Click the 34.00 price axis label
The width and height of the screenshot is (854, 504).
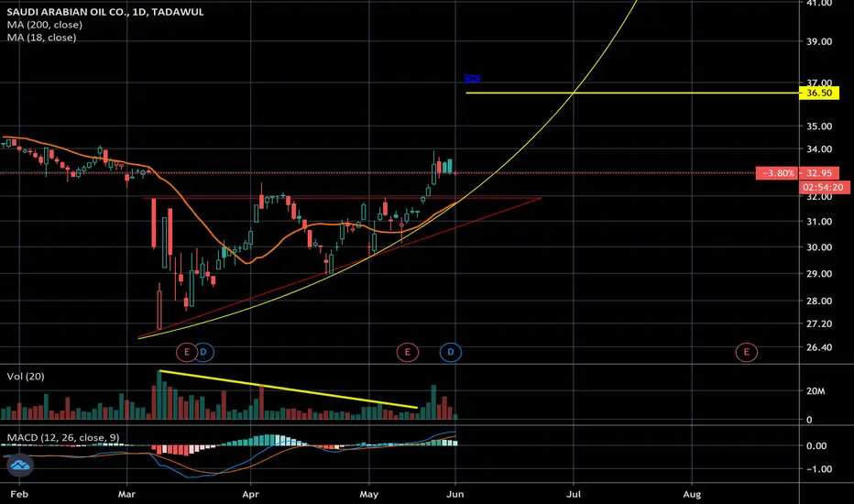click(x=819, y=149)
